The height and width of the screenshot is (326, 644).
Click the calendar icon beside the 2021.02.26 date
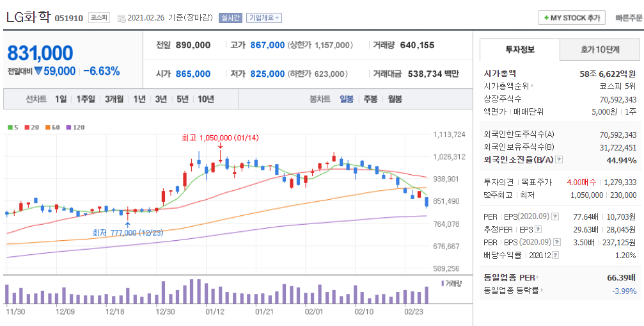click(x=121, y=18)
